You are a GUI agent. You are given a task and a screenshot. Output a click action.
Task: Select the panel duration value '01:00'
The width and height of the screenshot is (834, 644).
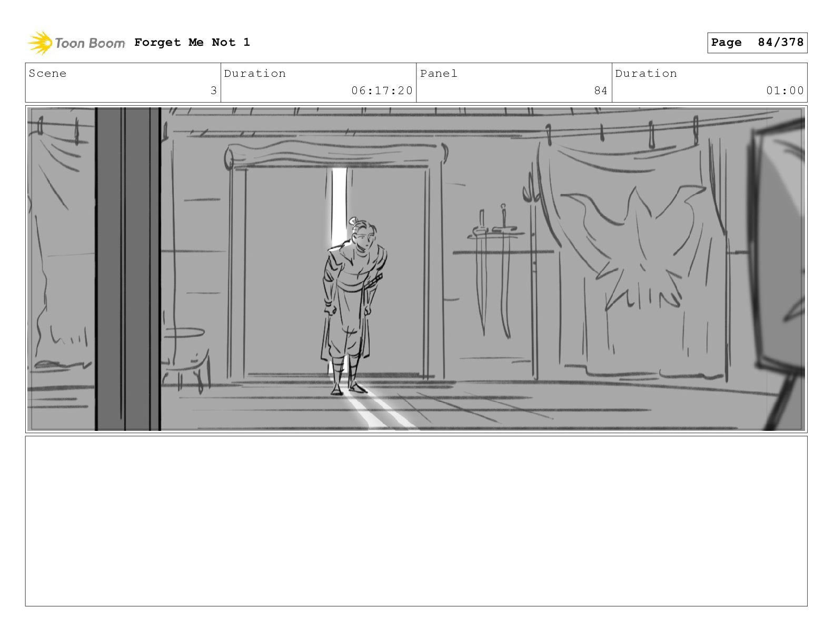pyautogui.click(x=785, y=90)
